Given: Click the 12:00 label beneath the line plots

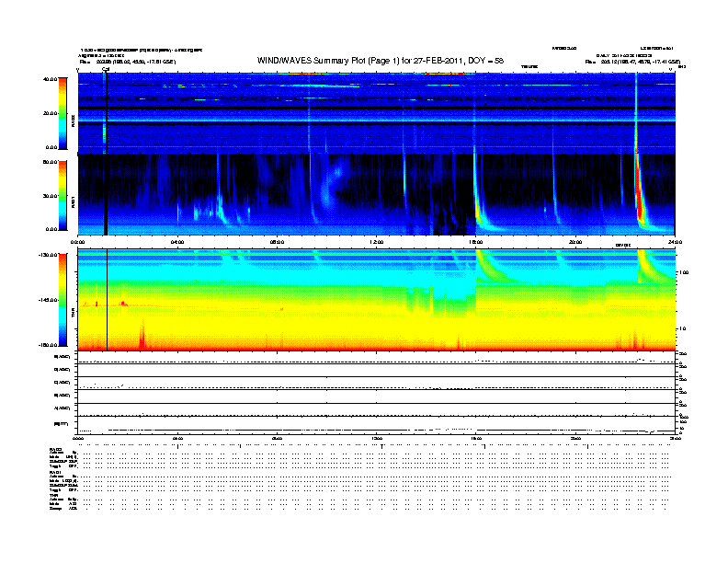Looking at the screenshot, I should point(376,438).
